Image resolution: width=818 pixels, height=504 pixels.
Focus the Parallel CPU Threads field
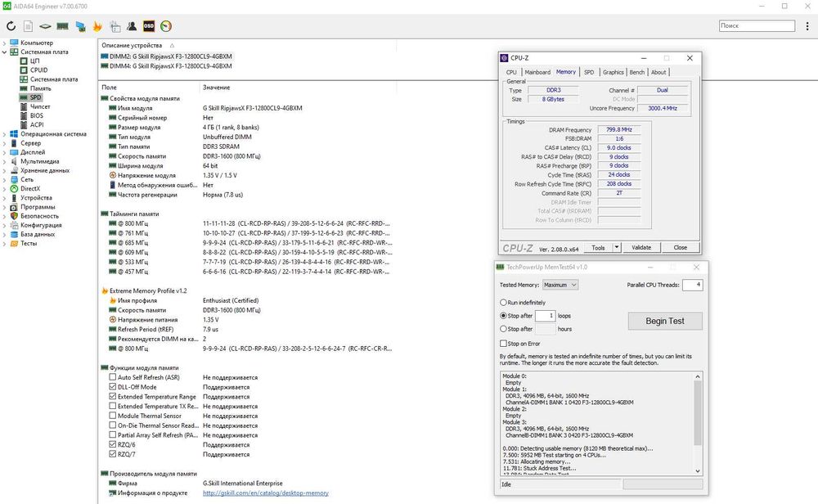click(x=692, y=285)
